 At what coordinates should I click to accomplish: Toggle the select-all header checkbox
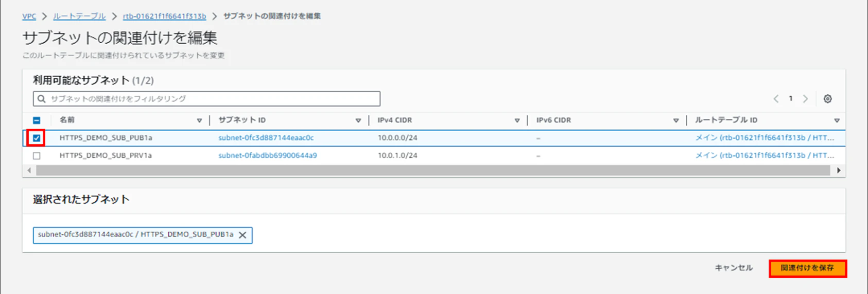[37, 120]
